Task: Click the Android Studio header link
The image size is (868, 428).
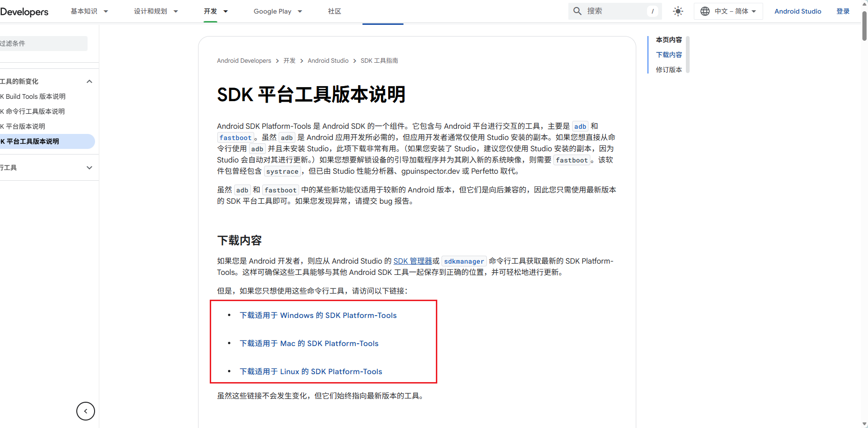Action: pyautogui.click(x=798, y=11)
